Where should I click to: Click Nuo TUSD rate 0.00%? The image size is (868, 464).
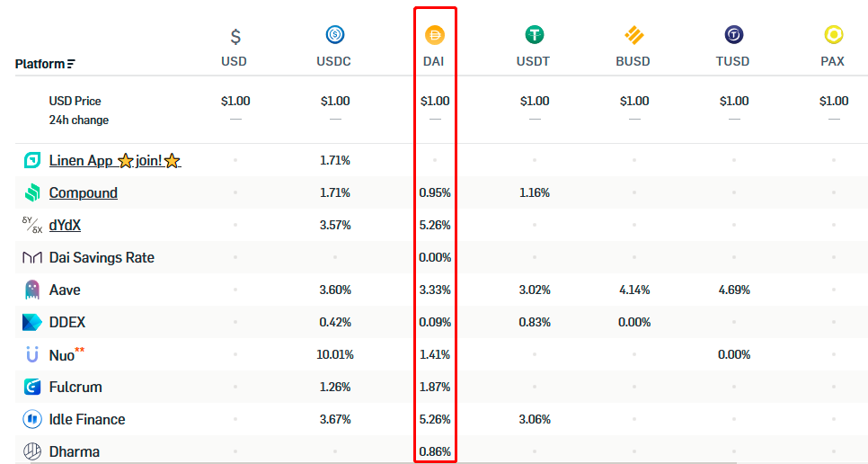tap(734, 354)
